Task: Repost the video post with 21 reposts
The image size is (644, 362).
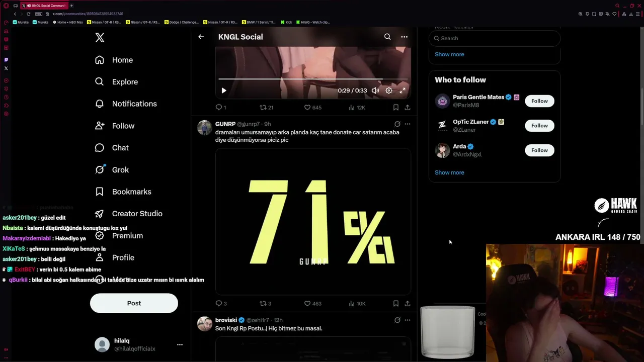Action: pos(266,108)
